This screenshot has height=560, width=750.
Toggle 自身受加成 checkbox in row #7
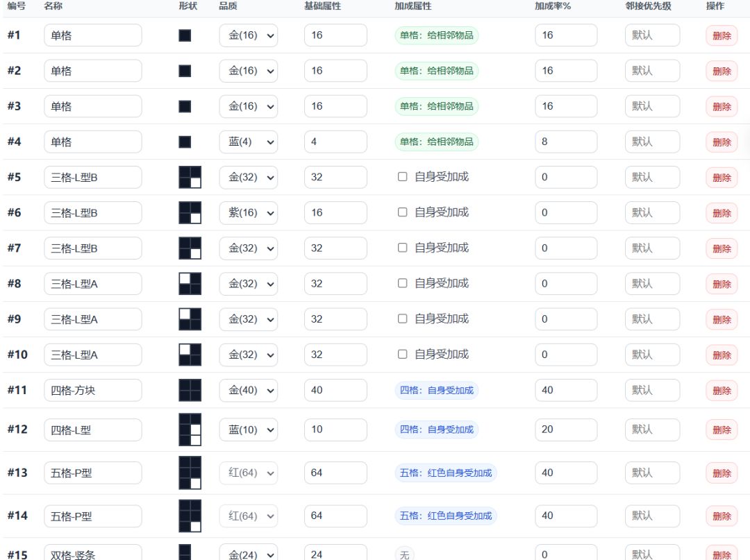point(403,248)
